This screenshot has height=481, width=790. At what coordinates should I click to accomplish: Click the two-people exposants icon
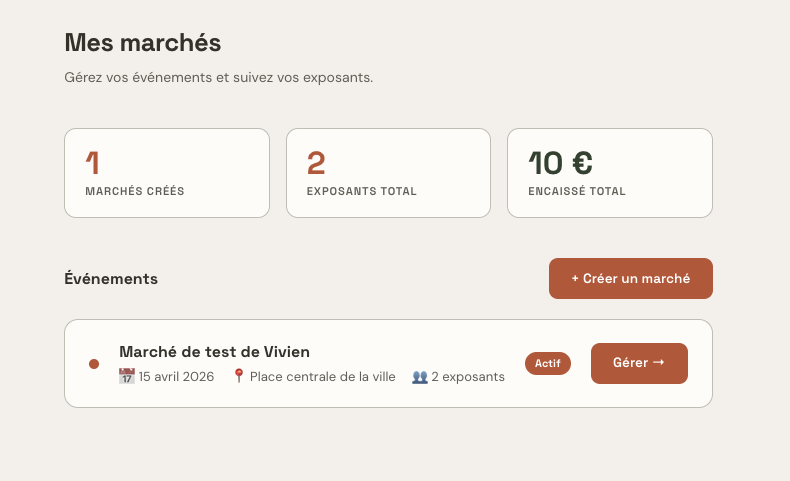pos(420,377)
